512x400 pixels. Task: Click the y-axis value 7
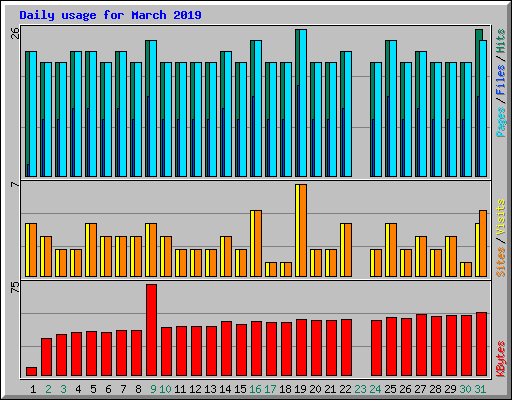15,184
